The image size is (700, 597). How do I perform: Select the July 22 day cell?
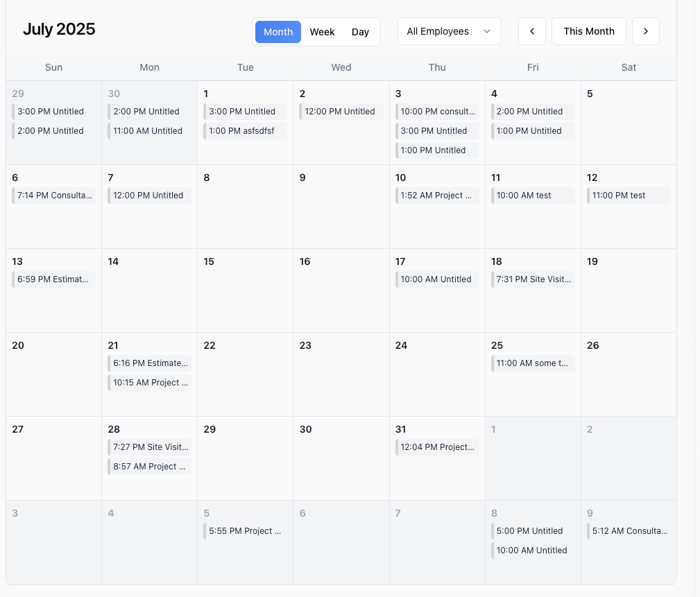click(x=245, y=374)
